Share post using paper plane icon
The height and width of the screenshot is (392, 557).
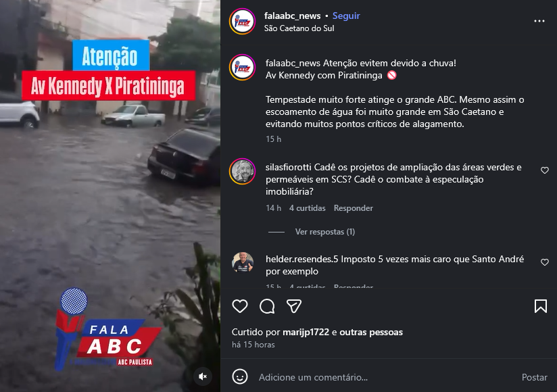tap(294, 306)
